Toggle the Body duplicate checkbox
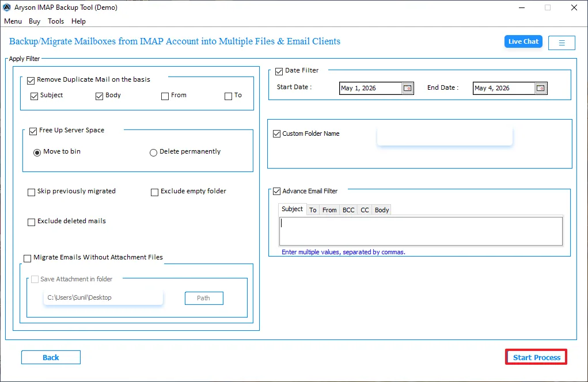588x382 pixels. point(100,96)
